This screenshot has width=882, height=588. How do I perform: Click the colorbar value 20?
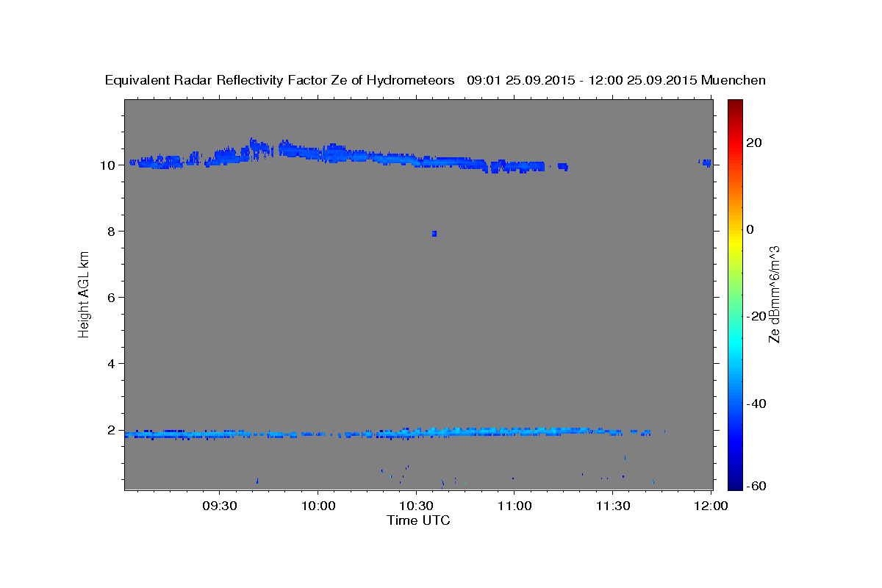753,143
